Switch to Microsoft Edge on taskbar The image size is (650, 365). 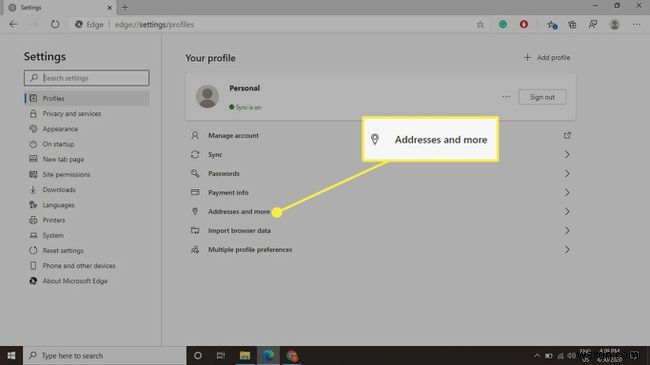point(268,355)
